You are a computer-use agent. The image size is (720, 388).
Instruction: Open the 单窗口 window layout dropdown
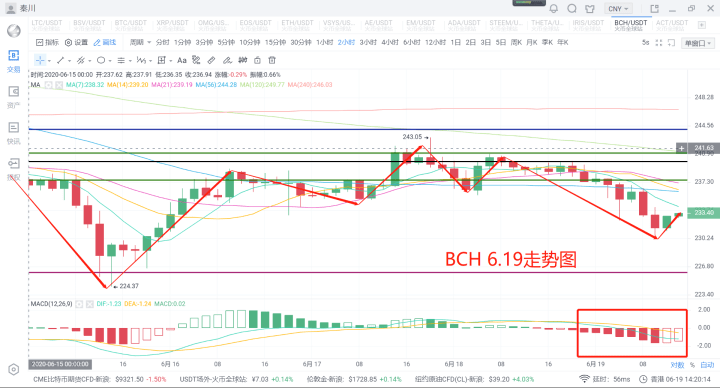(x=698, y=43)
